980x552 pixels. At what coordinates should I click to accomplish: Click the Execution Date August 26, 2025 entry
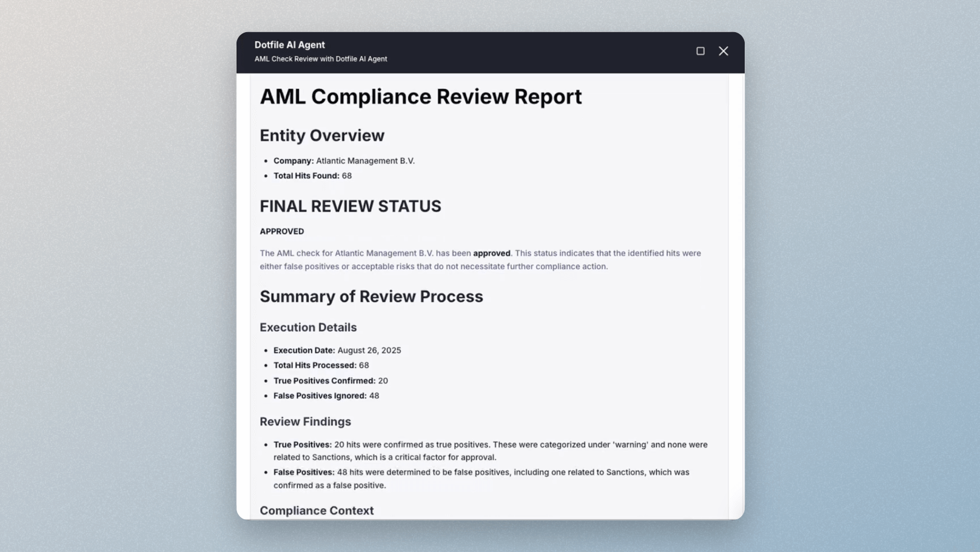click(337, 350)
